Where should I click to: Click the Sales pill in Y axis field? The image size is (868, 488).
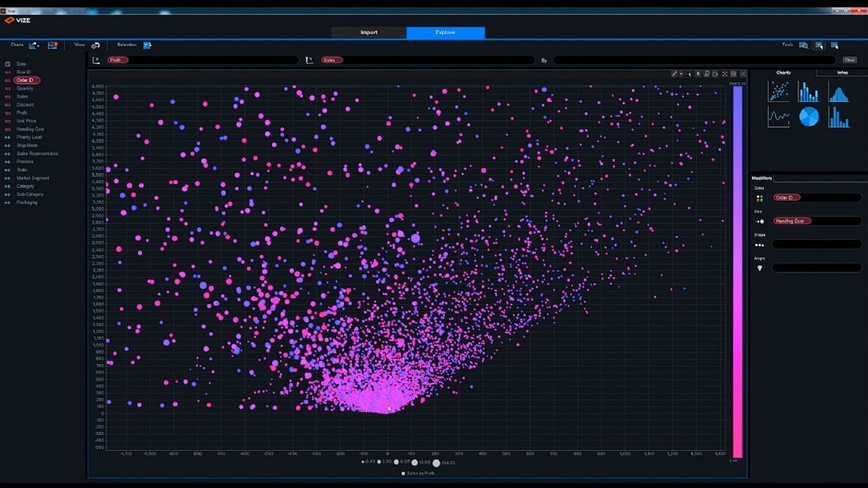pyautogui.click(x=331, y=60)
